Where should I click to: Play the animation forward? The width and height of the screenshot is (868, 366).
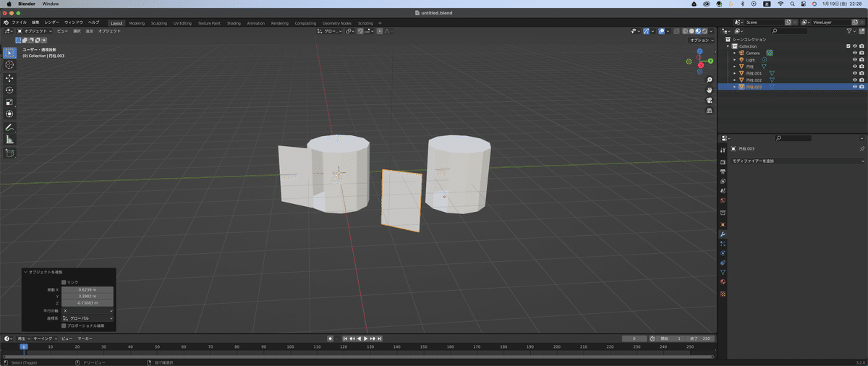[365, 339]
